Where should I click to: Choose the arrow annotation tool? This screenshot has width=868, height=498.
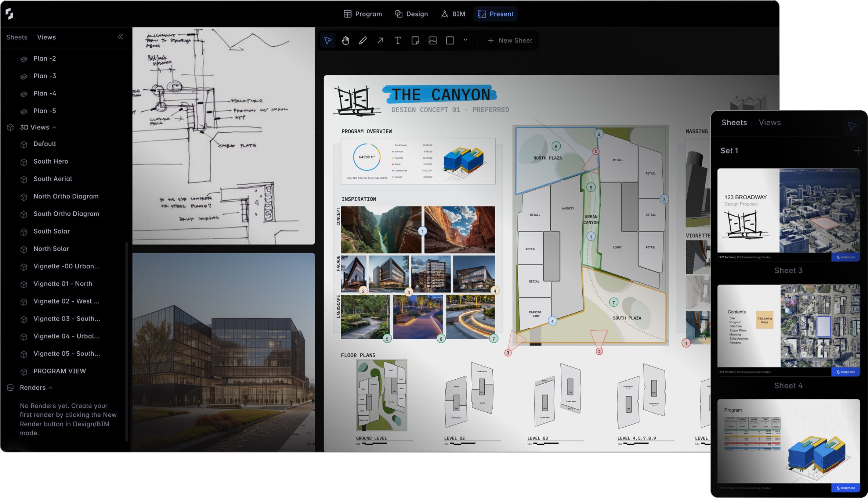click(x=380, y=40)
